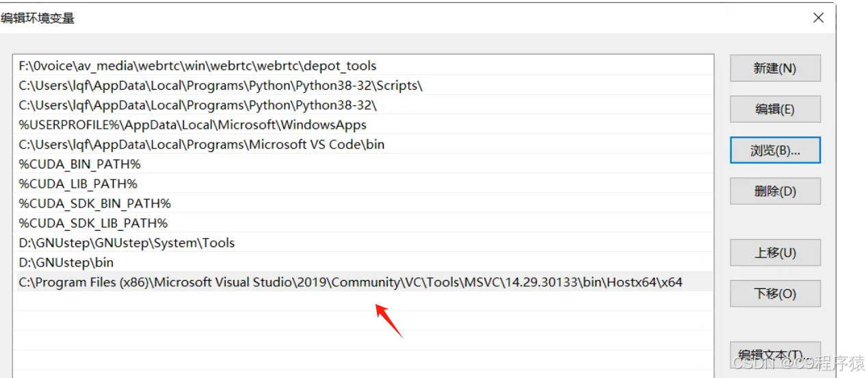This screenshot has height=378, width=868.
Task: Select the %CUDA_SDK_BIN_PATH% entry
Action: tap(365, 203)
